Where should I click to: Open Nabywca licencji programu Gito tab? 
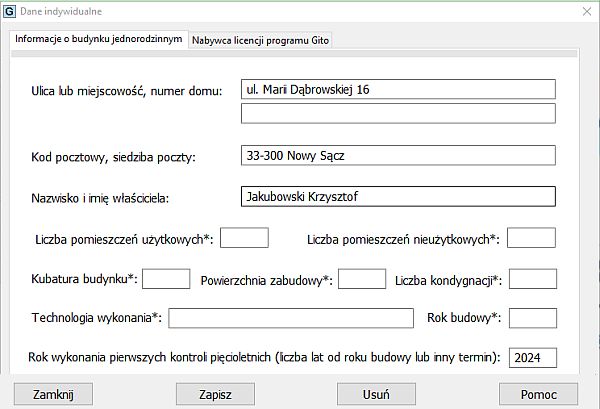(x=261, y=40)
